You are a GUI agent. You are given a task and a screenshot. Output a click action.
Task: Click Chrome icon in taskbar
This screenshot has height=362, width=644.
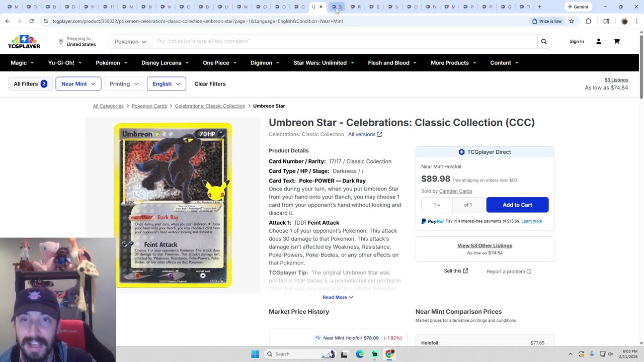pyautogui.click(x=389, y=354)
